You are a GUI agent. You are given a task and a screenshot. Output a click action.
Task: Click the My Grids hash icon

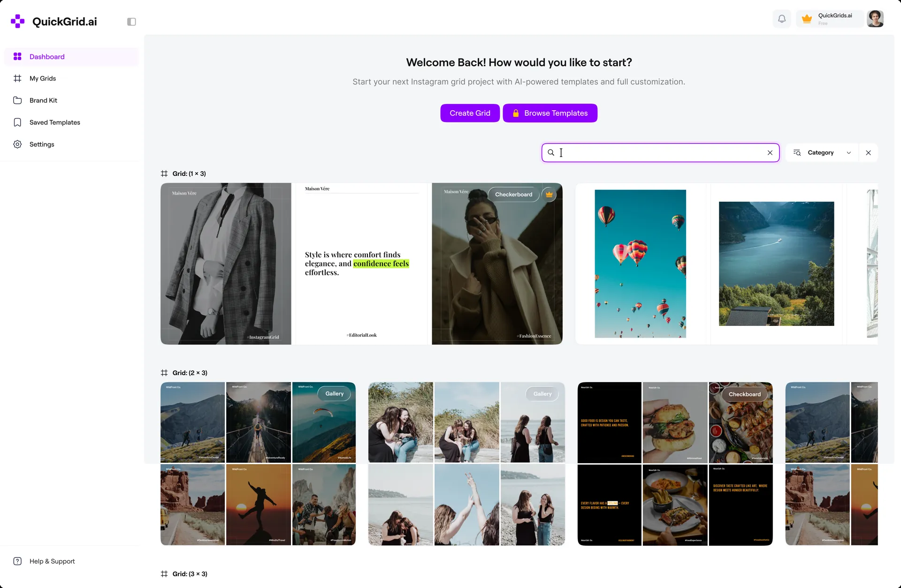17,78
